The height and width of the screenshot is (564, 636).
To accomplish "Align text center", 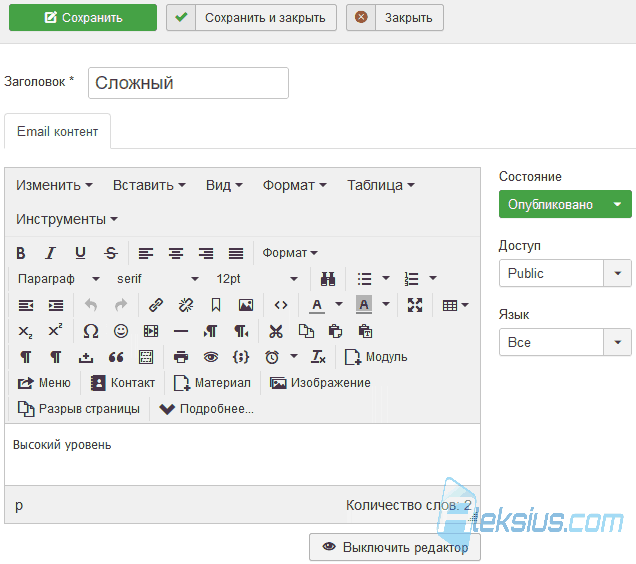I will (176, 253).
